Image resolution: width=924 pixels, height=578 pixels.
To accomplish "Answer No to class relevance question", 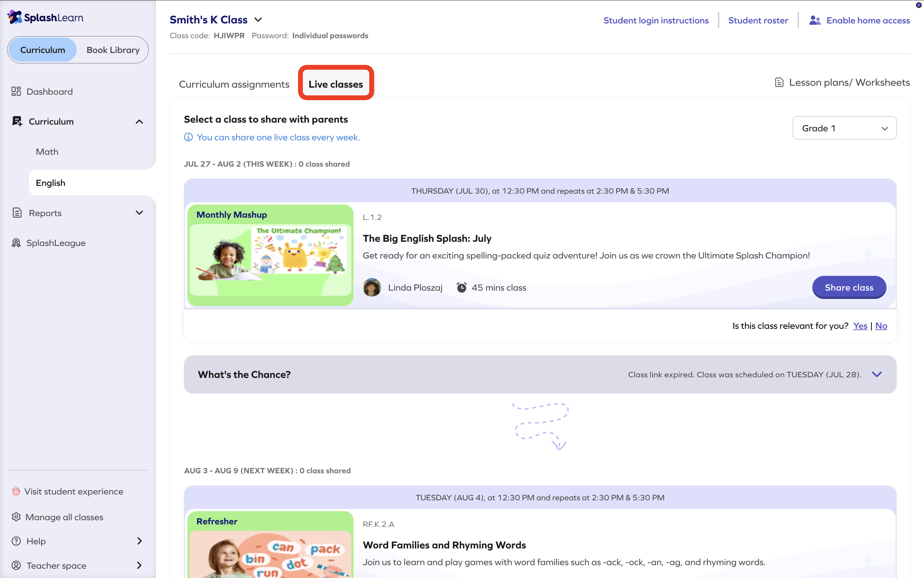I will (x=881, y=326).
